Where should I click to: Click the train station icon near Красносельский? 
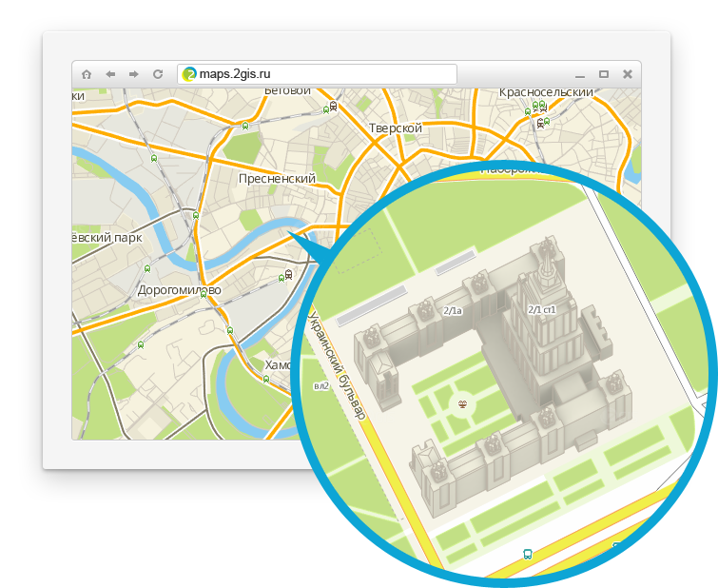(x=540, y=123)
